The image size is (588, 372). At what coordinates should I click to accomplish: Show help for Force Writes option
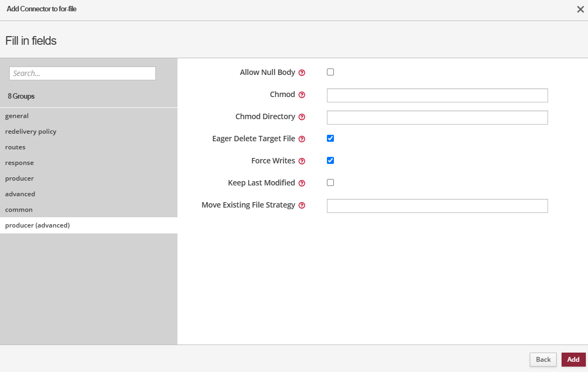[x=302, y=161]
